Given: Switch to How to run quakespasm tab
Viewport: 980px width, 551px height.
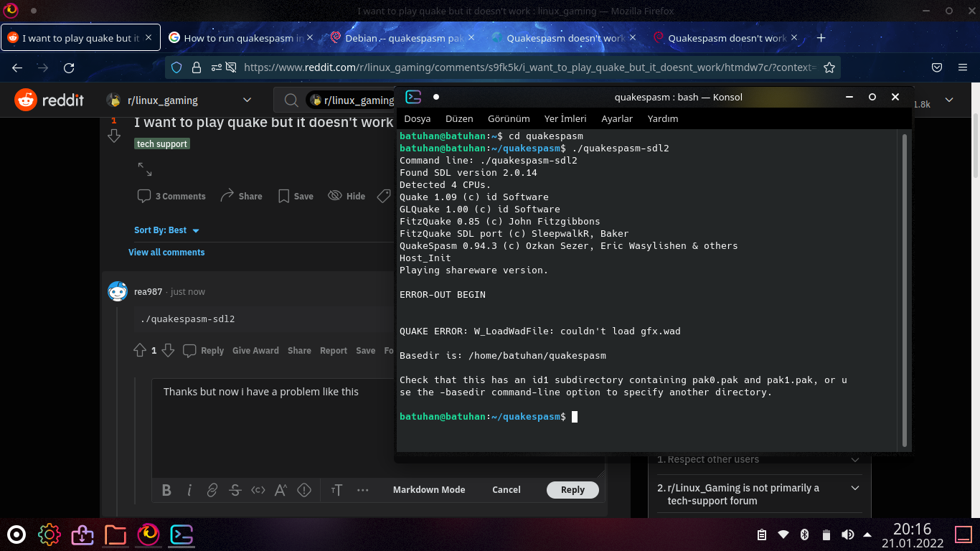Looking at the screenshot, I should click(x=242, y=37).
